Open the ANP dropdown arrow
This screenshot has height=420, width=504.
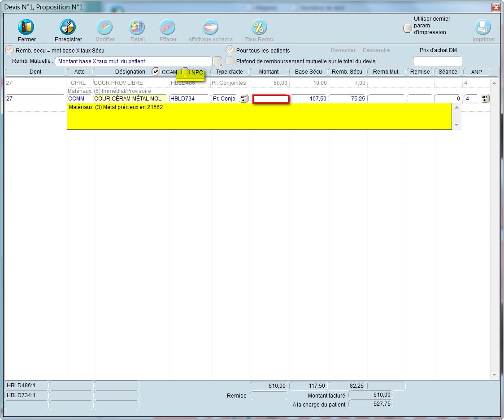[484, 99]
